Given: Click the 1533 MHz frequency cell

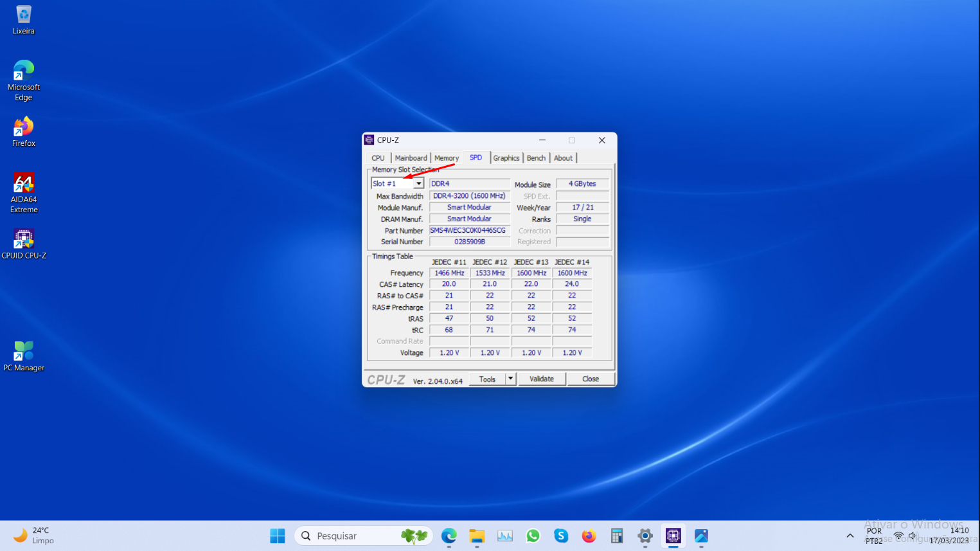Looking at the screenshot, I should [490, 273].
